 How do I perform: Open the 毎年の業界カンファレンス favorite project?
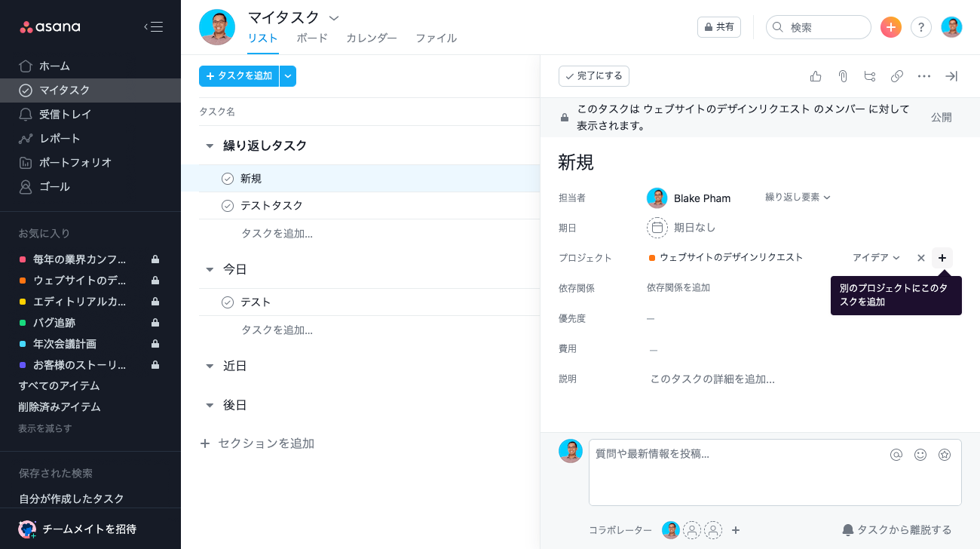80,259
